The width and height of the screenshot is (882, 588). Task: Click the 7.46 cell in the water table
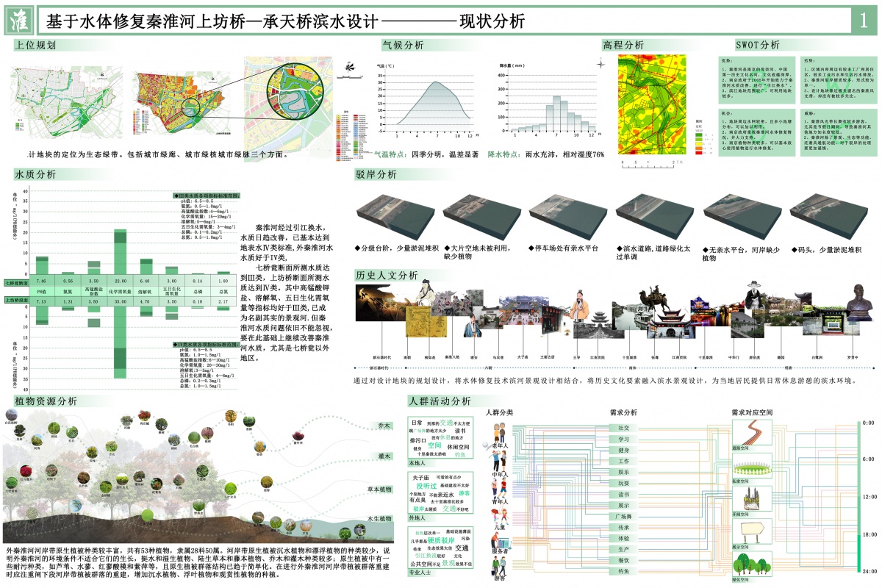[42, 282]
